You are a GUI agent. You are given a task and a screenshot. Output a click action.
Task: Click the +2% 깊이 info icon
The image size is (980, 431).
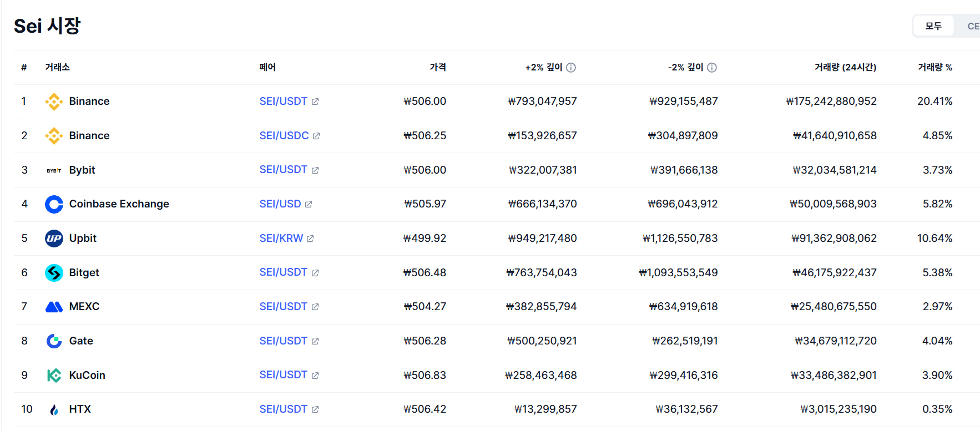click(571, 68)
